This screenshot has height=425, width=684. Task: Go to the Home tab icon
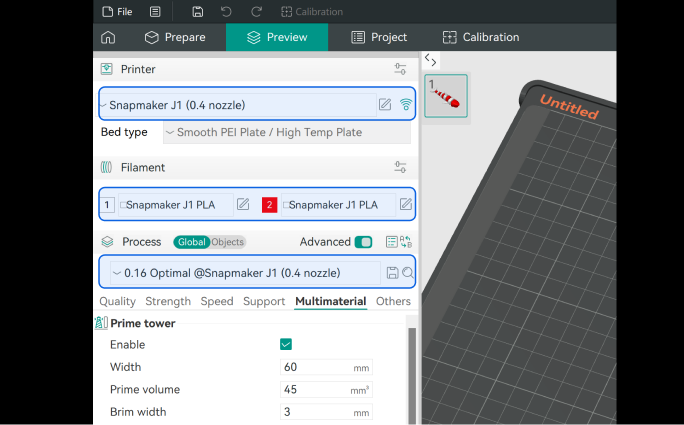[x=108, y=38]
